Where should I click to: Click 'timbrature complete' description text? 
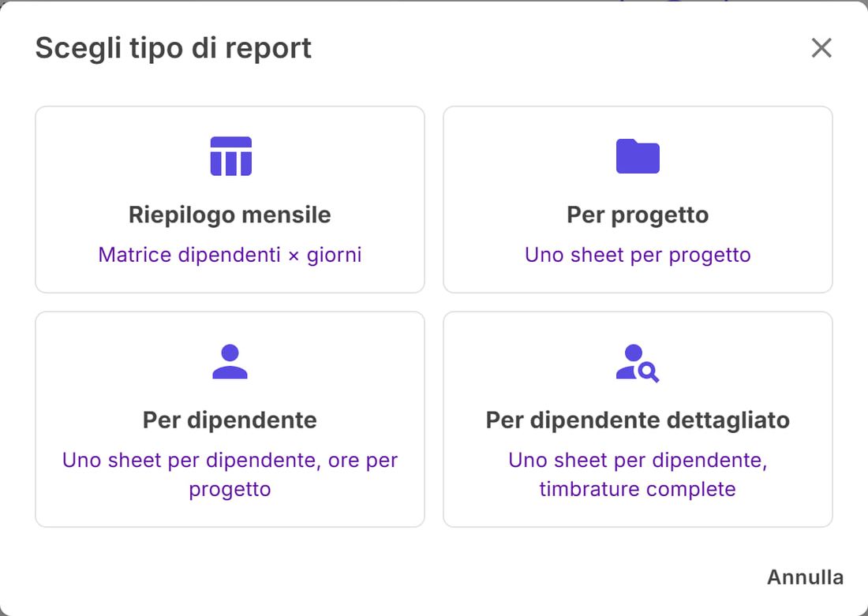click(638, 489)
